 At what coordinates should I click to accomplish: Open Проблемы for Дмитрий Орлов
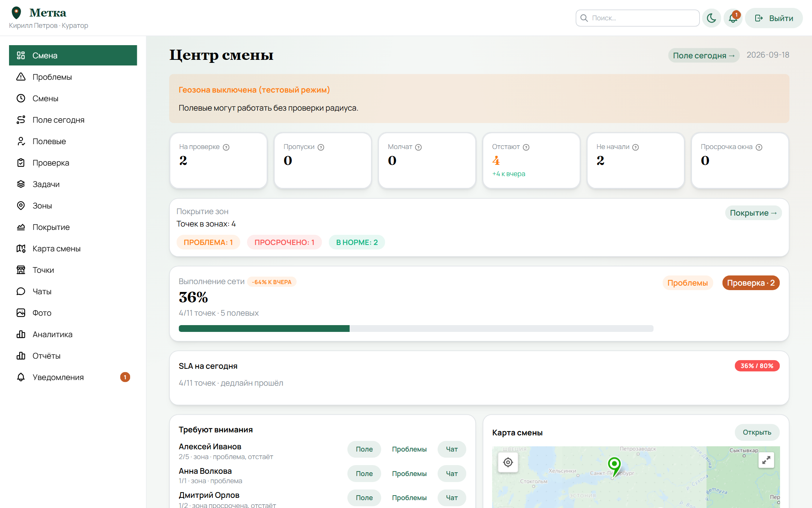point(409,497)
